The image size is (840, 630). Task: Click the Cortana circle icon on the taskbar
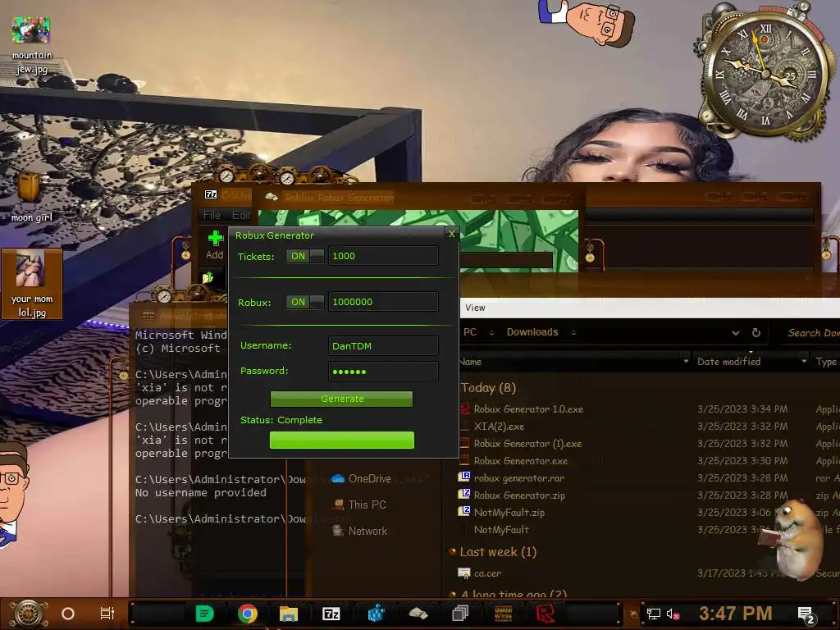pos(68,614)
